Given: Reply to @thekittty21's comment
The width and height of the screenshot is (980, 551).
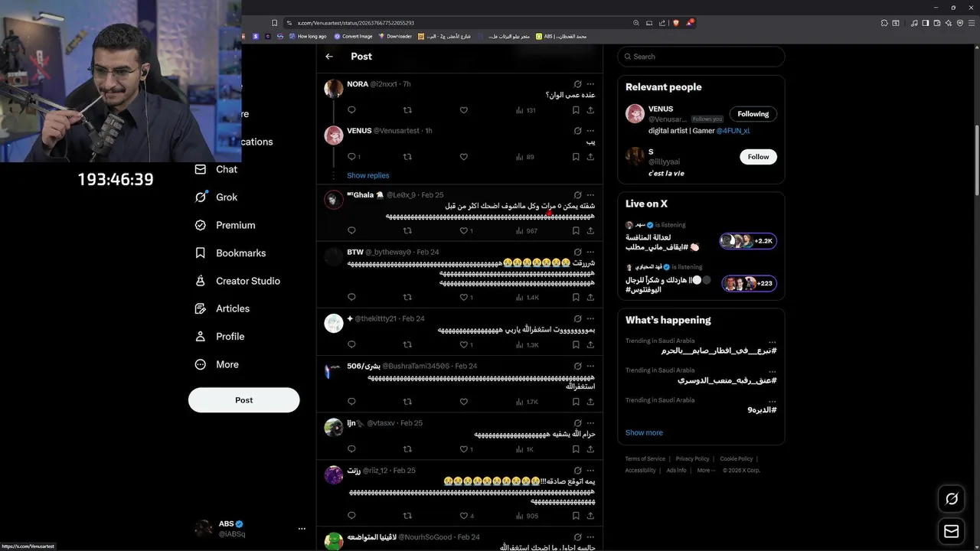Looking at the screenshot, I should click(351, 344).
